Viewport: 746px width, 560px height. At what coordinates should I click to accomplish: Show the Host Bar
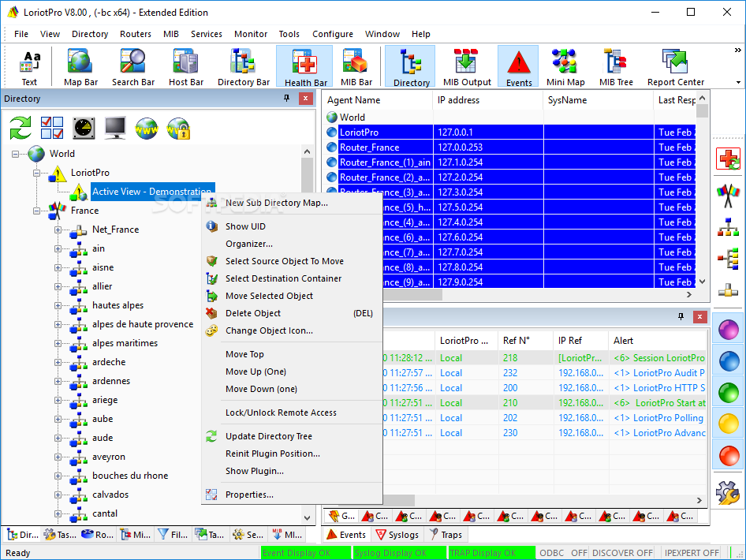186,68
